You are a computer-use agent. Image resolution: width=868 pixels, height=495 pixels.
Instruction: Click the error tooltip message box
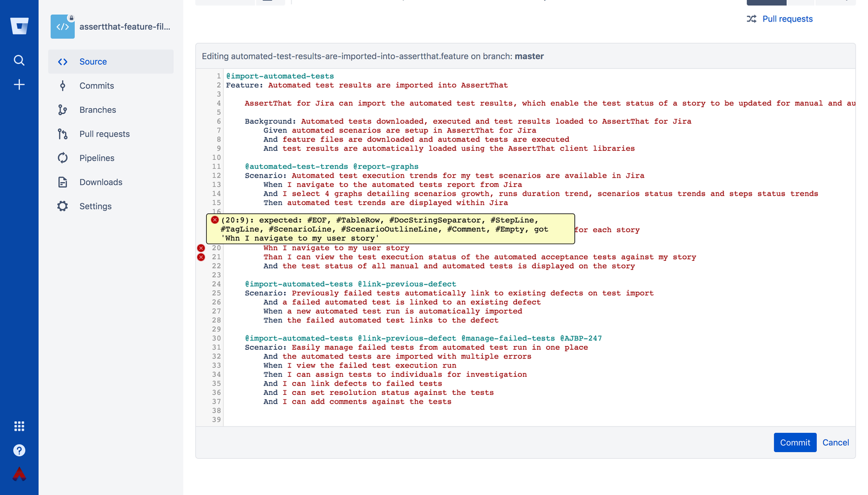point(391,229)
